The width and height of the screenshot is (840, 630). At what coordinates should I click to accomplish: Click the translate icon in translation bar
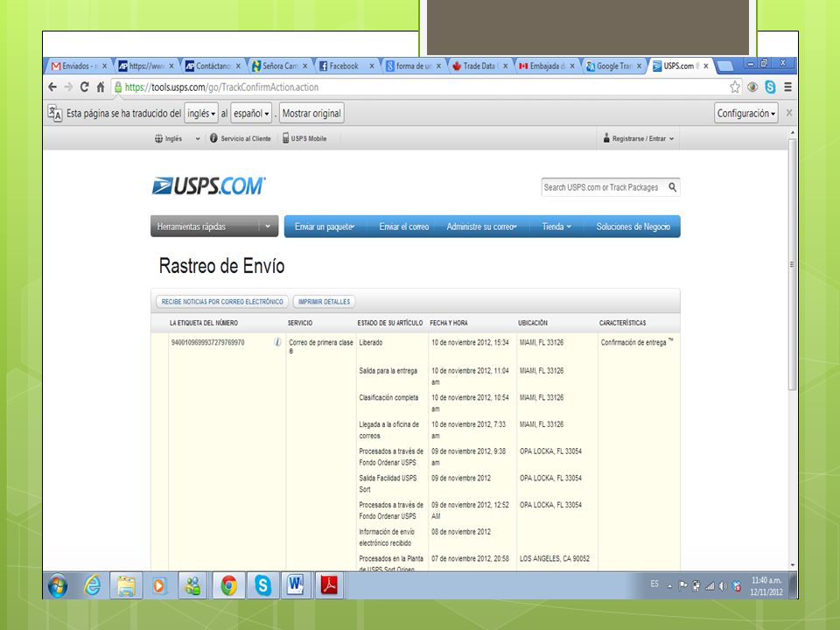(54, 113)
